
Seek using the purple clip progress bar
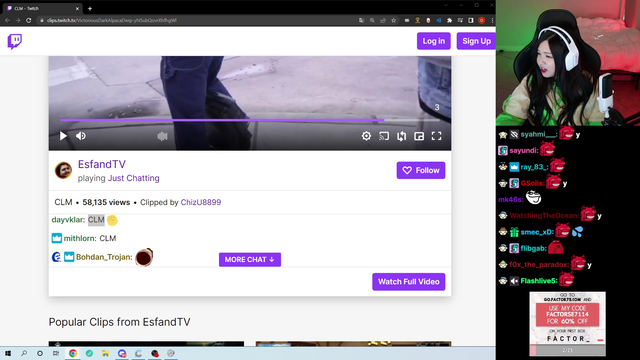250,120
